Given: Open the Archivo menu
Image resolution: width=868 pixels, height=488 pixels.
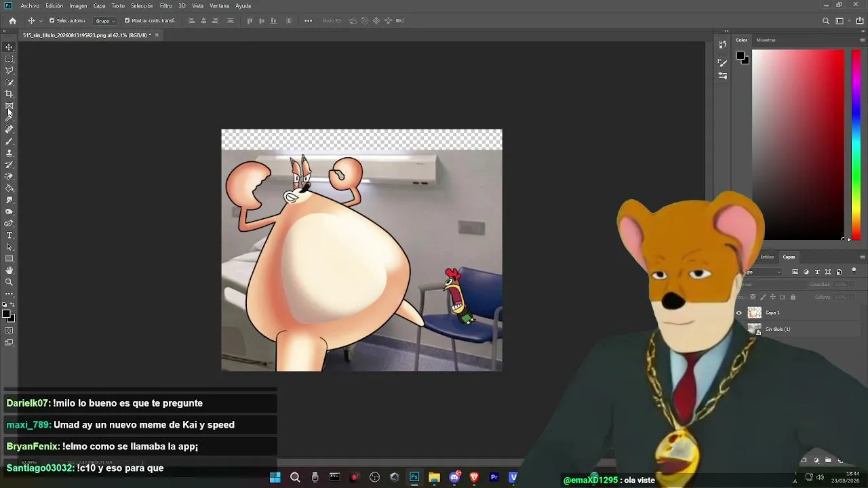Looking at the screenshot, I should tap(30, 5).
